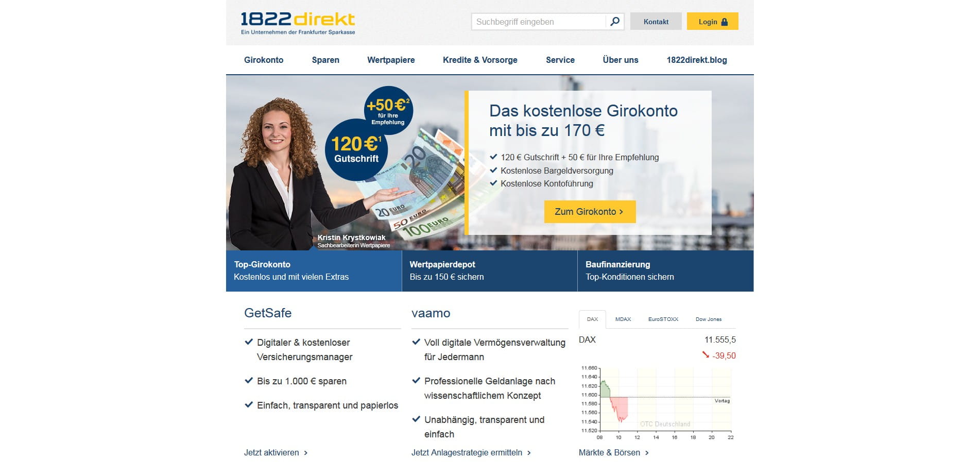Click the text "Kostenlos und mit vielen Extras"
This screenshot has height=475, width=980.
pos(291,277)
